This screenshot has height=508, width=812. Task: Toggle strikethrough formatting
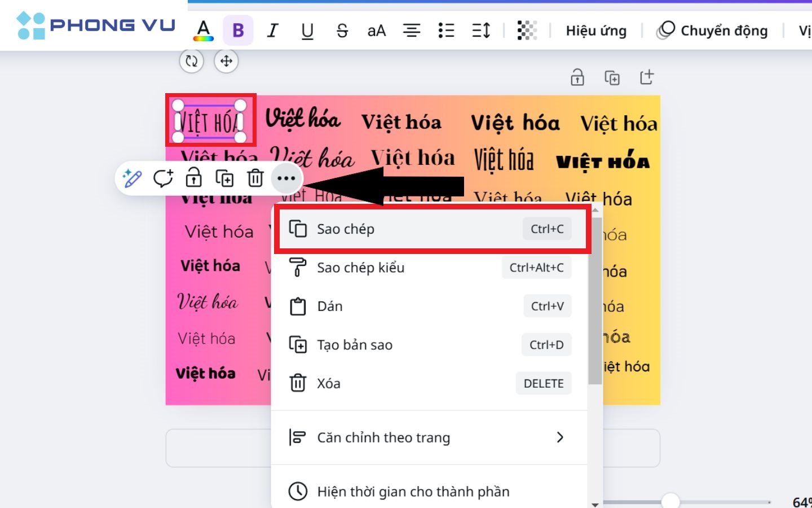point(342,30)
